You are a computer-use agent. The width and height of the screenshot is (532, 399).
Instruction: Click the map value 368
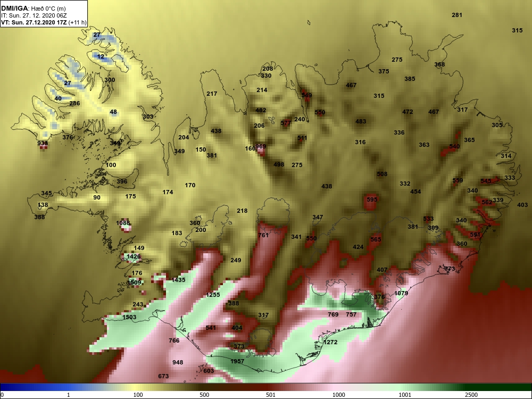point(439,64)
